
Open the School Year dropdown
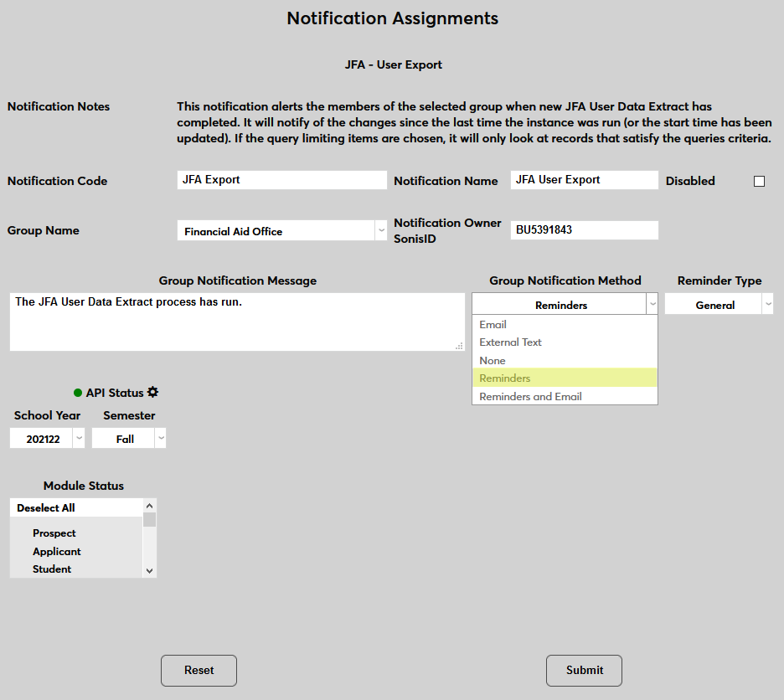(x=48, y=439)
